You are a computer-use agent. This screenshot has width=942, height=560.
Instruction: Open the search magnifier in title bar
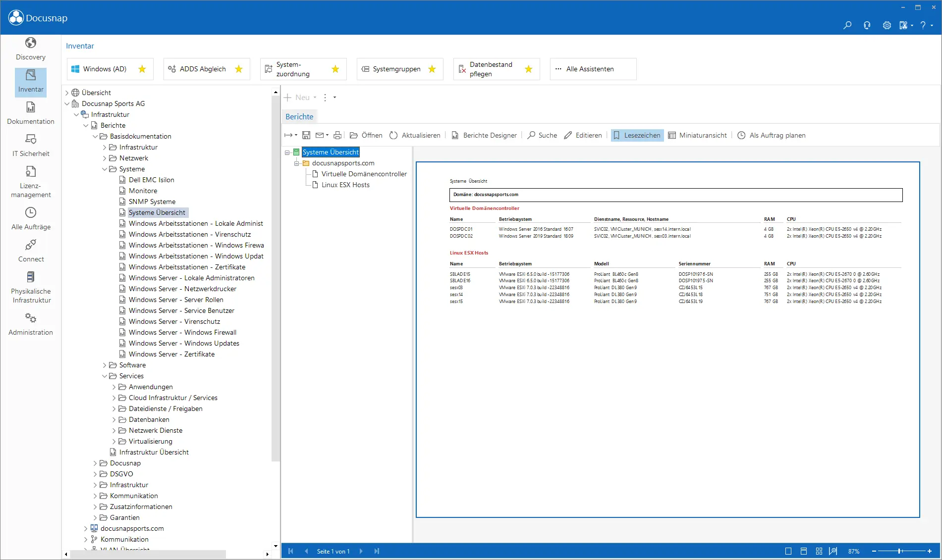pos(847,25)
